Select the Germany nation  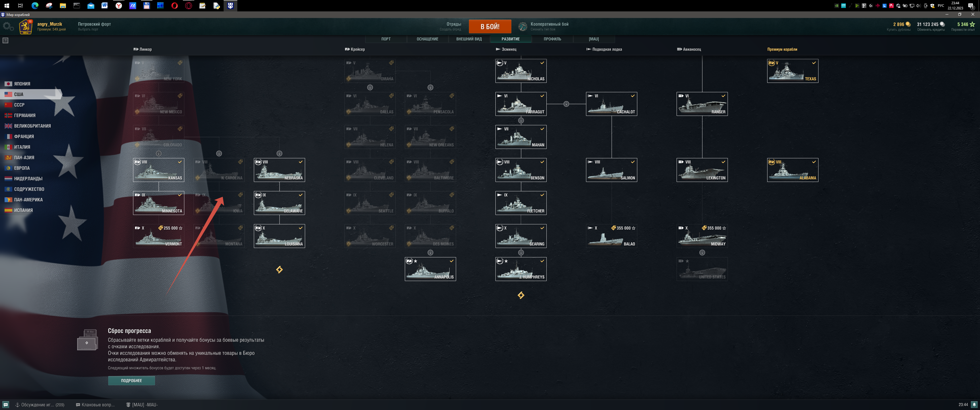pos(20,116)
